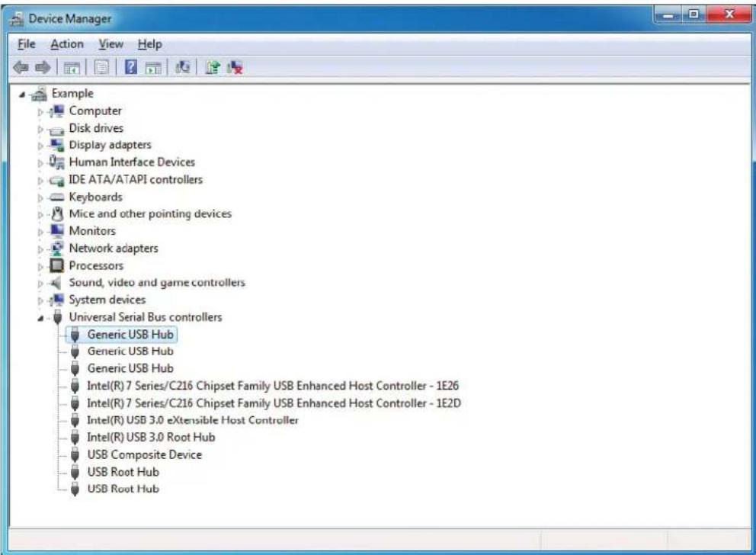This screenshot has width=756, height=555.
Task: Select Intel(R) USB 3.0 eXtensible Host Controller
Action: pyautogui.click(x=193, y=420)
